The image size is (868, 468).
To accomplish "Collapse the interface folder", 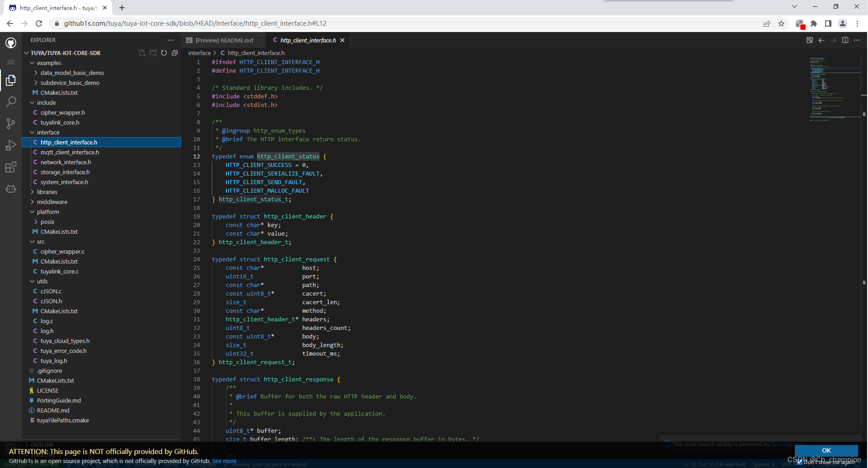I will point(32,132).
